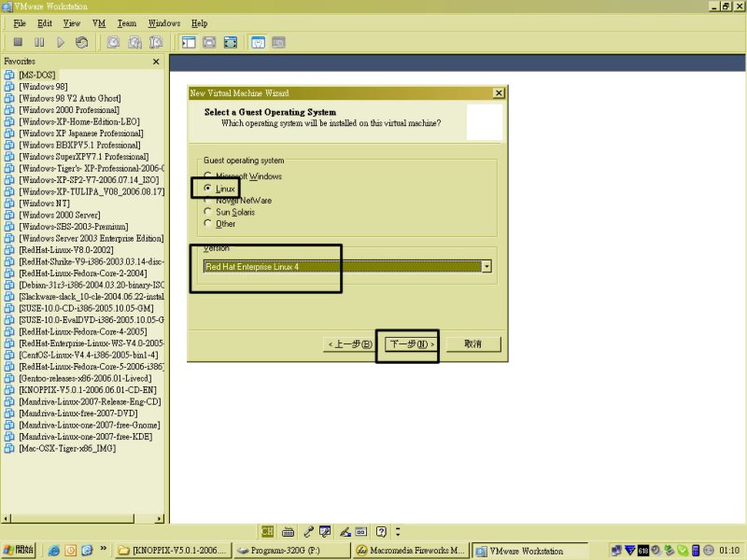Select [Windows 98 V2 Auto Ghost] favorite
The height and width of the screenshot is (560, 747).
pos(70,98)
